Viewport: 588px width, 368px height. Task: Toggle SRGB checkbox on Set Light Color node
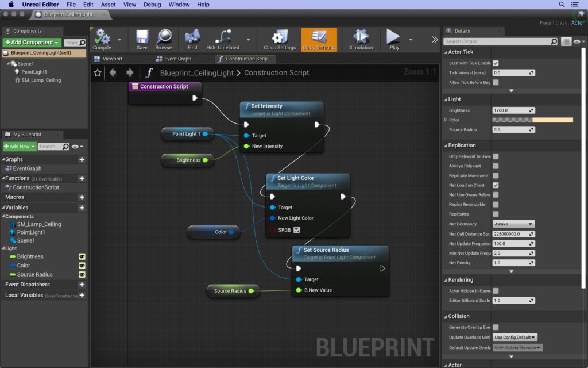297,230
